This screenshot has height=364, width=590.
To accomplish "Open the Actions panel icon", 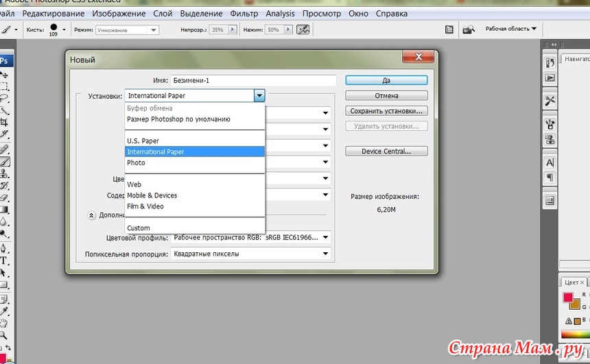I will coord(550,78).
